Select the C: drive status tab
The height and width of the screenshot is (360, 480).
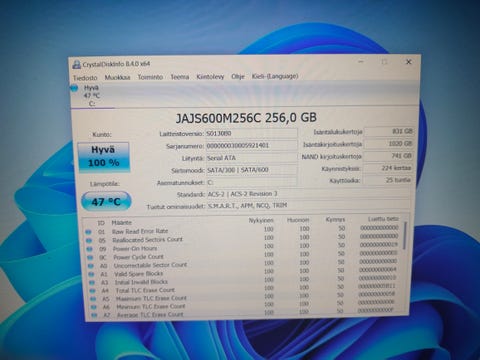(x=91, y=96)
